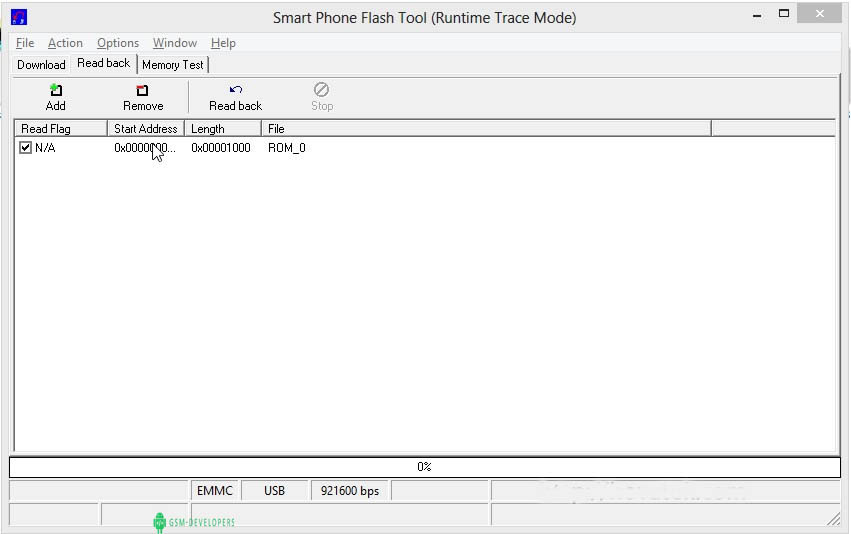The image size is (851, 534).
Task: Open the File menu
Action: 25,43
